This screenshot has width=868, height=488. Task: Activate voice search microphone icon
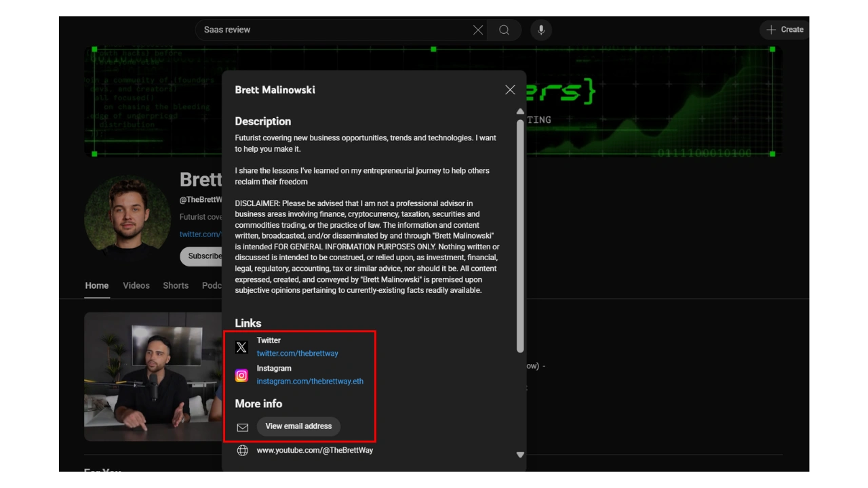540,30
